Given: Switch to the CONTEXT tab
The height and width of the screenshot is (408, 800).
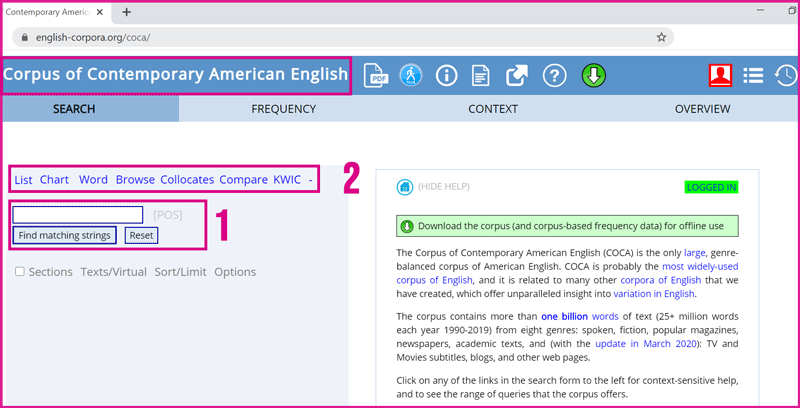Looking at the screenshot, I should point(493,109).
